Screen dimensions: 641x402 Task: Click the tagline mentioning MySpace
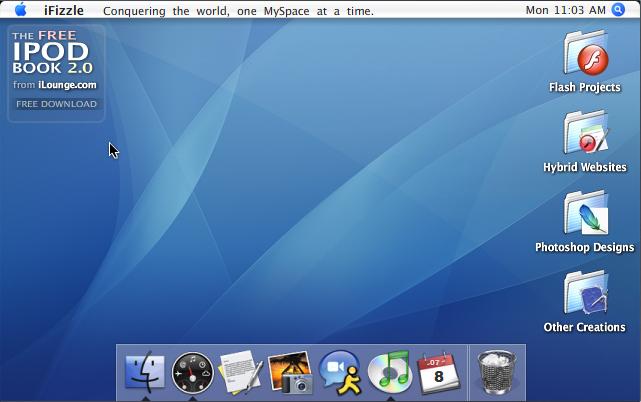238,11
